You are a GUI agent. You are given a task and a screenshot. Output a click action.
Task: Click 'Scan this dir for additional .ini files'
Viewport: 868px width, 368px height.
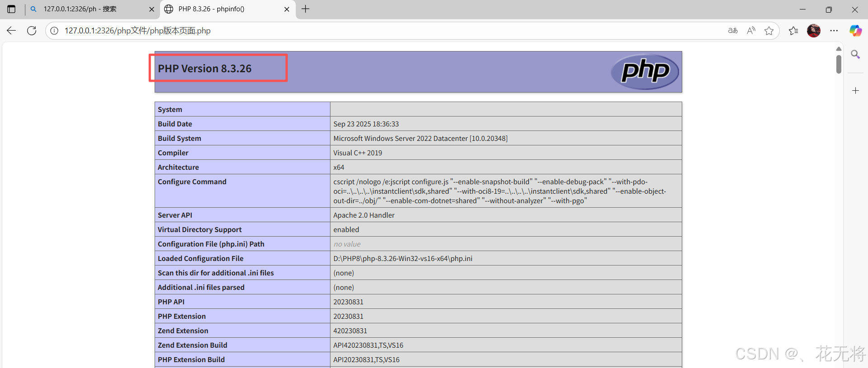(x=216, y=273)
